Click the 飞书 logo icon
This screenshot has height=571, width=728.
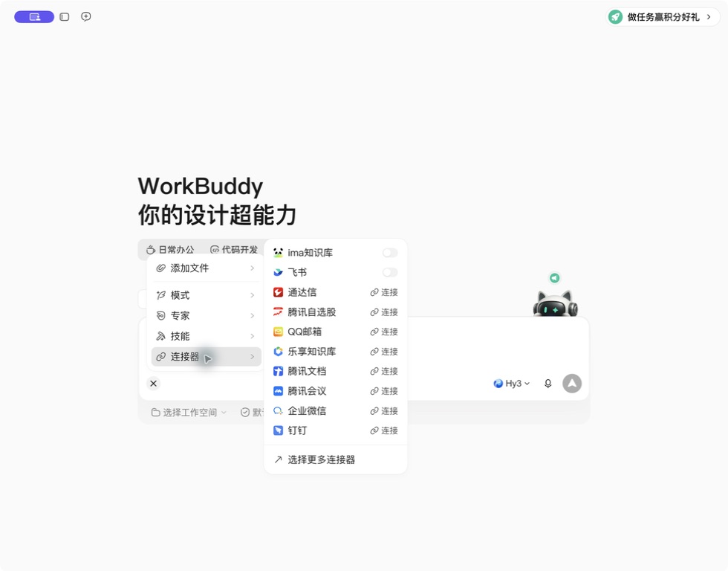coord(278,272)
